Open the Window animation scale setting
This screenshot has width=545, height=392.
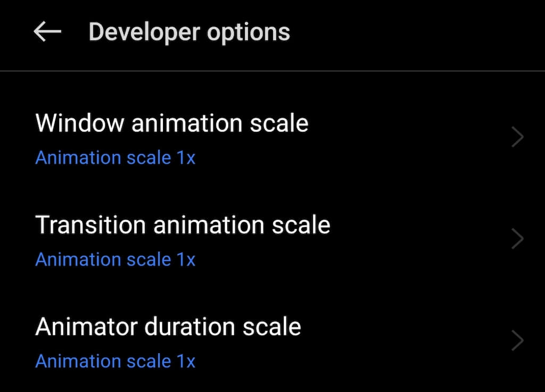click(x=172, y=123)
